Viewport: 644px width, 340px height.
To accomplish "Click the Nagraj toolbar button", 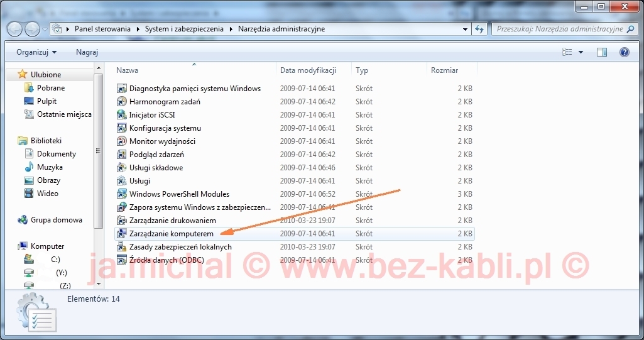I will pyautogui.click(x=87, y=52).
